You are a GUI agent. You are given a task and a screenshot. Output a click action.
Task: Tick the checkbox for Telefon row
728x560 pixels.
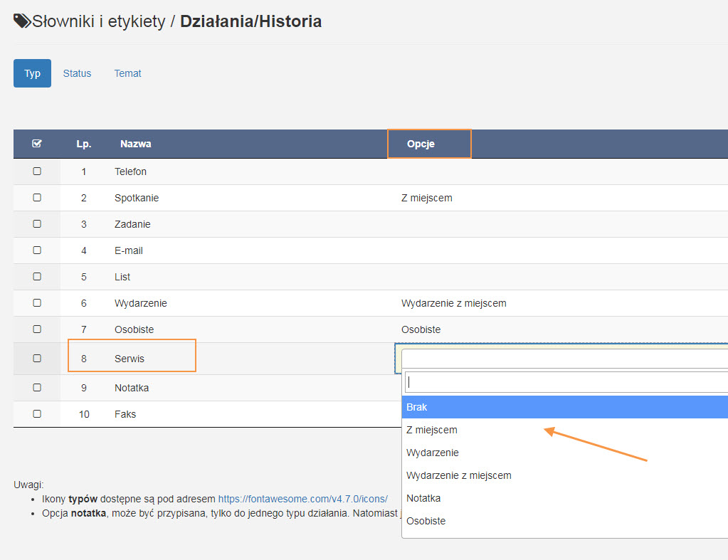tap(37, 171)
